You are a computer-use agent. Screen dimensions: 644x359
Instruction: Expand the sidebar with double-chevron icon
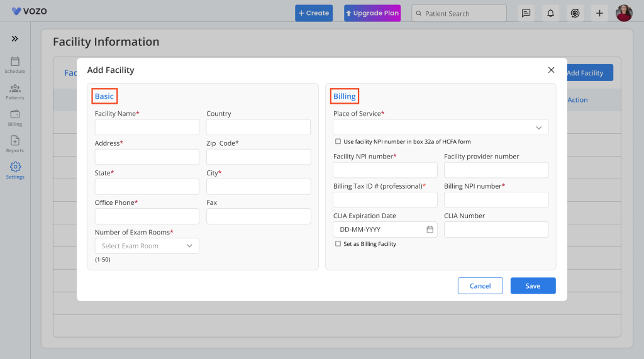(x=15, y=39)
